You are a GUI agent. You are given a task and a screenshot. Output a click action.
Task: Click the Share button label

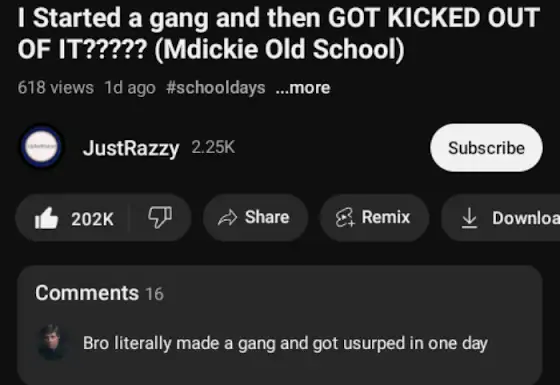[267, 217]
